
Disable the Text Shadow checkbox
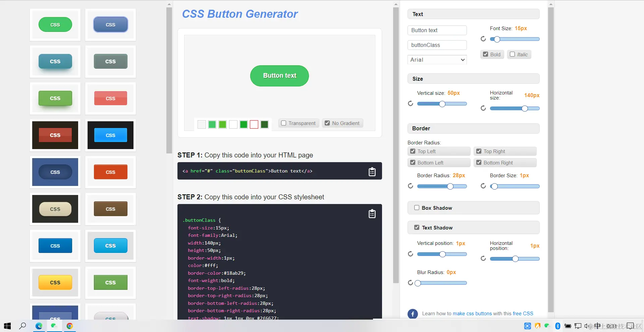click(417, 227)
